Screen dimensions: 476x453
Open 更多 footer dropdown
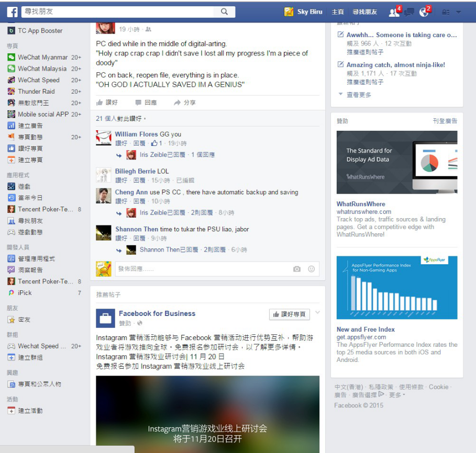point(397,395)
